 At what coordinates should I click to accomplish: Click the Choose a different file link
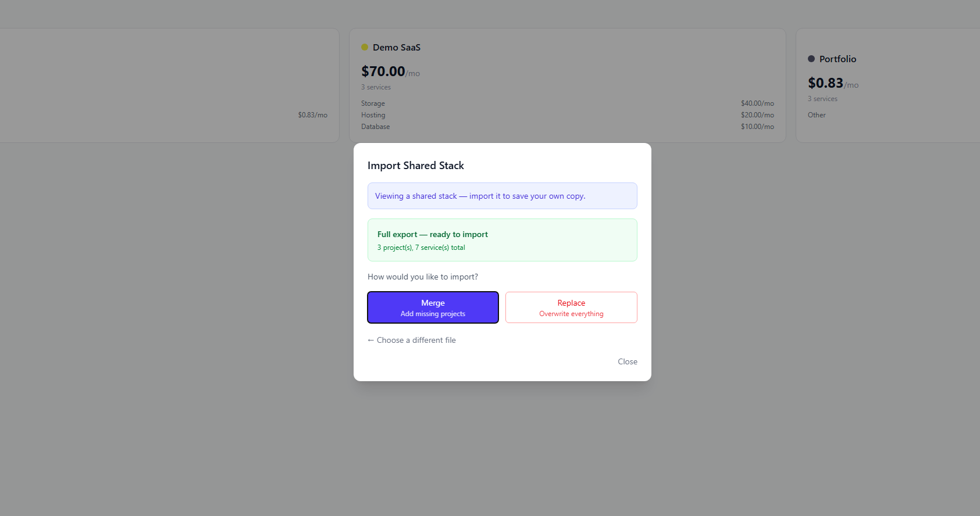(411, 340)
